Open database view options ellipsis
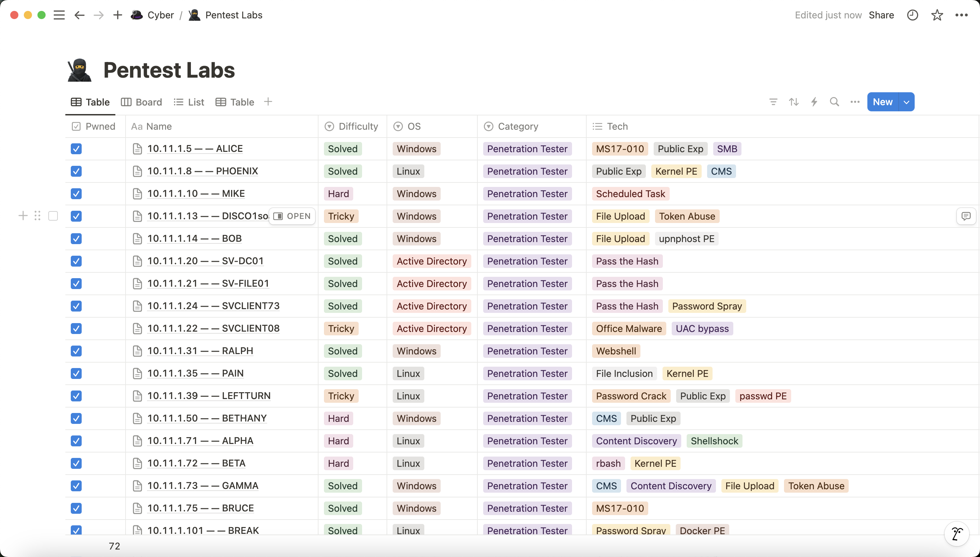This screenshot has width=980, height=557. point(855,102)
